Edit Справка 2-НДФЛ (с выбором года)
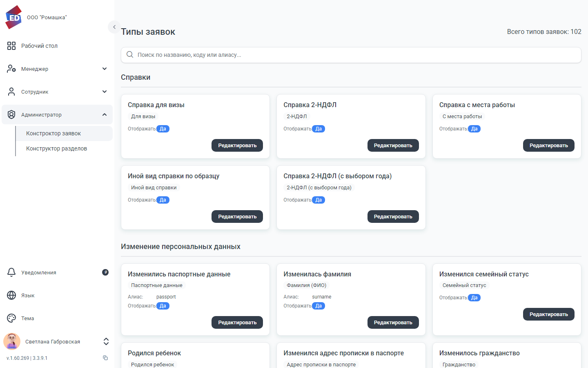This screenshot has height=368, width=588. point(393,217)
